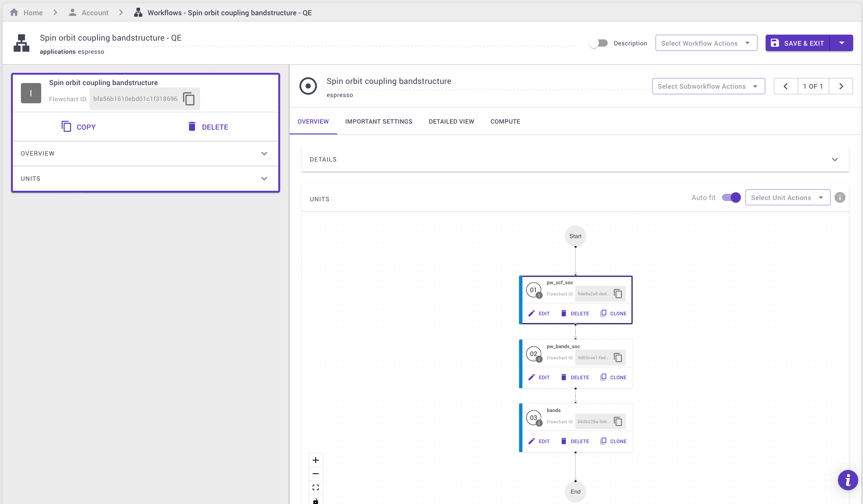Go to Home breadcrumb link
This screenshot has width=863, height=504.
pyautogui.click(x=33, y=13)
